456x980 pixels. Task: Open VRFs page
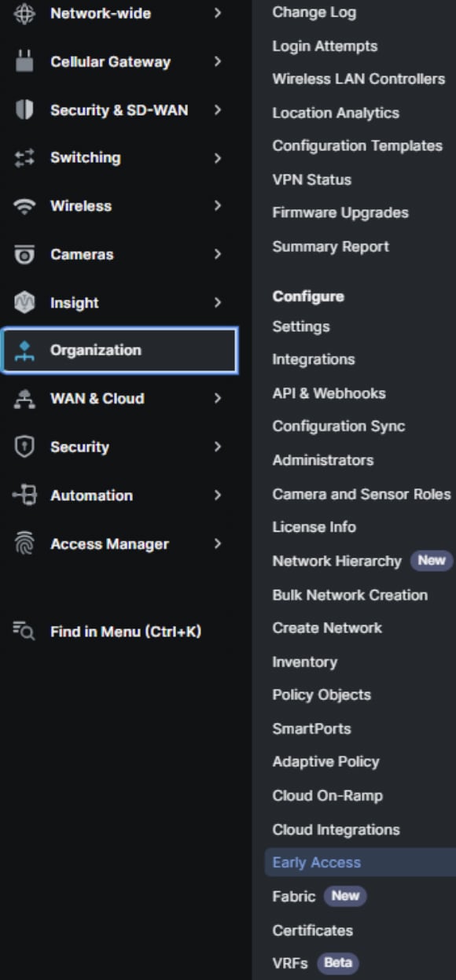point(289,963)
